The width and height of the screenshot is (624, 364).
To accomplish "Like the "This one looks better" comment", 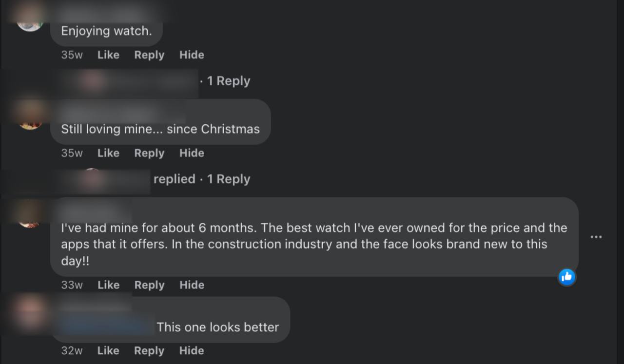I will [x=108, y=351].
